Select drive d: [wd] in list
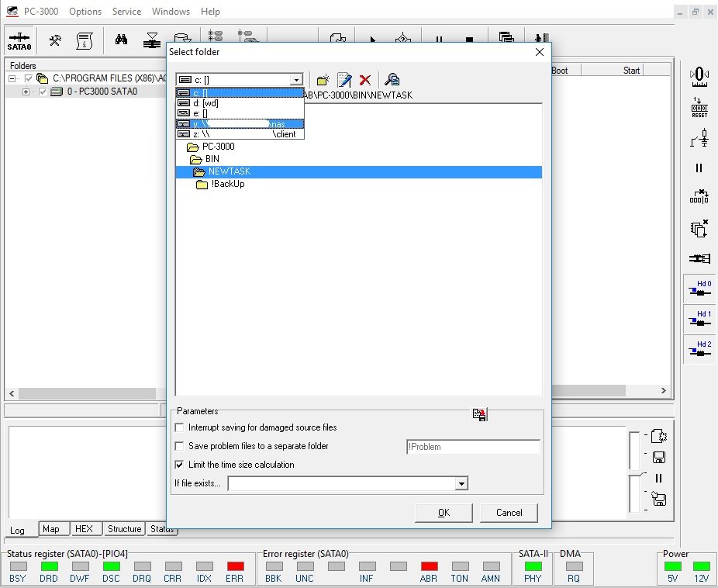This screenshot has height=588, width=718. tap(240, 103)
